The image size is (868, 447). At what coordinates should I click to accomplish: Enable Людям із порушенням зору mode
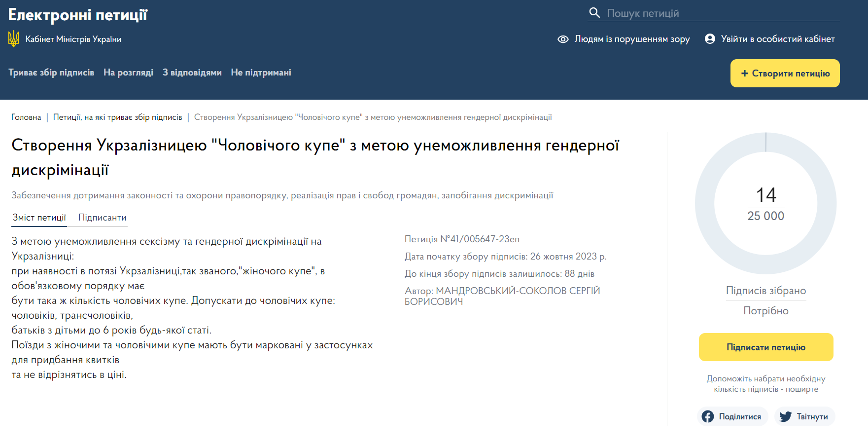(631, 39)
